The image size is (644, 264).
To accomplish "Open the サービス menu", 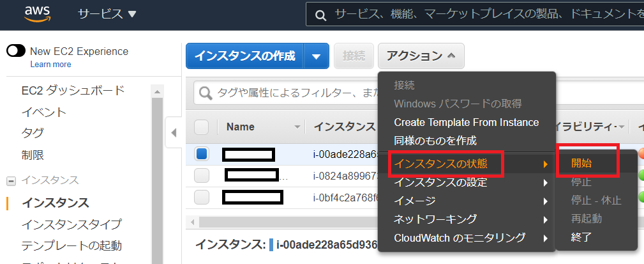I will tap(107, 14).
